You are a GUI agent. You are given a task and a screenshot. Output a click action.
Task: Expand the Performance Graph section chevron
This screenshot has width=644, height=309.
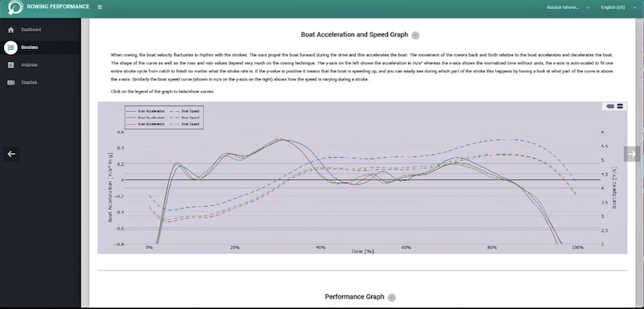392,298
